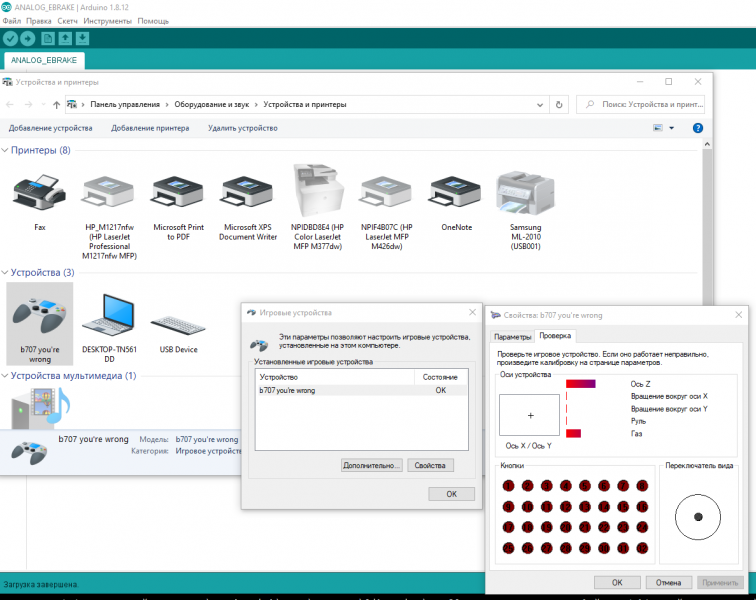The width and height of the screenshot is (756, 600).
Task: Click the Газ red axis bar
Action: coord(573,434)
